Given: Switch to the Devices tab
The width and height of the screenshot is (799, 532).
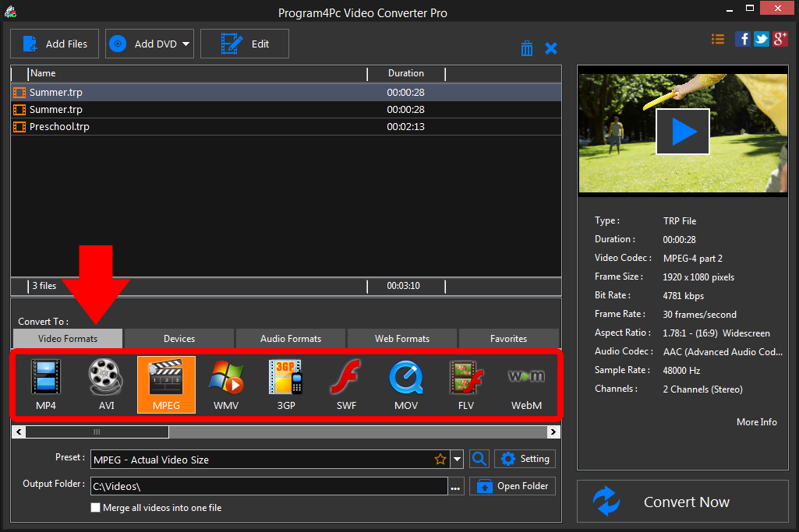Looking at the screenshot, I should pos(179,338).
